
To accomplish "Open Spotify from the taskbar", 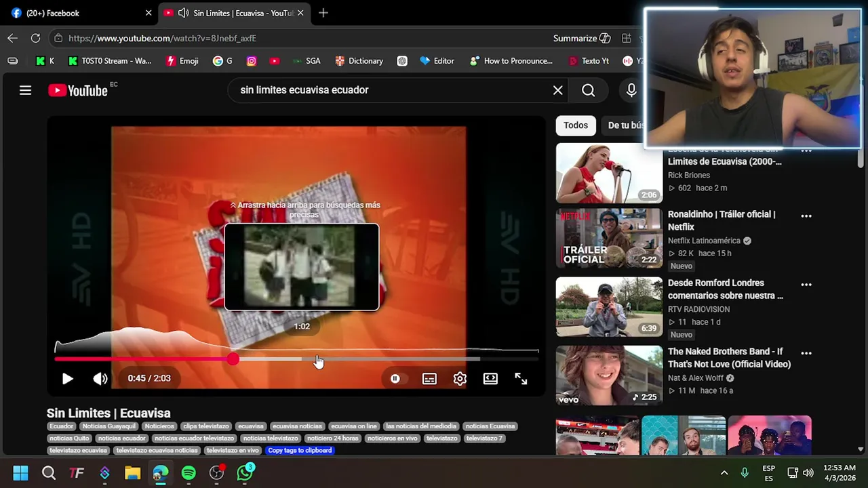I will pyautogui.click(x=189, y=472).
